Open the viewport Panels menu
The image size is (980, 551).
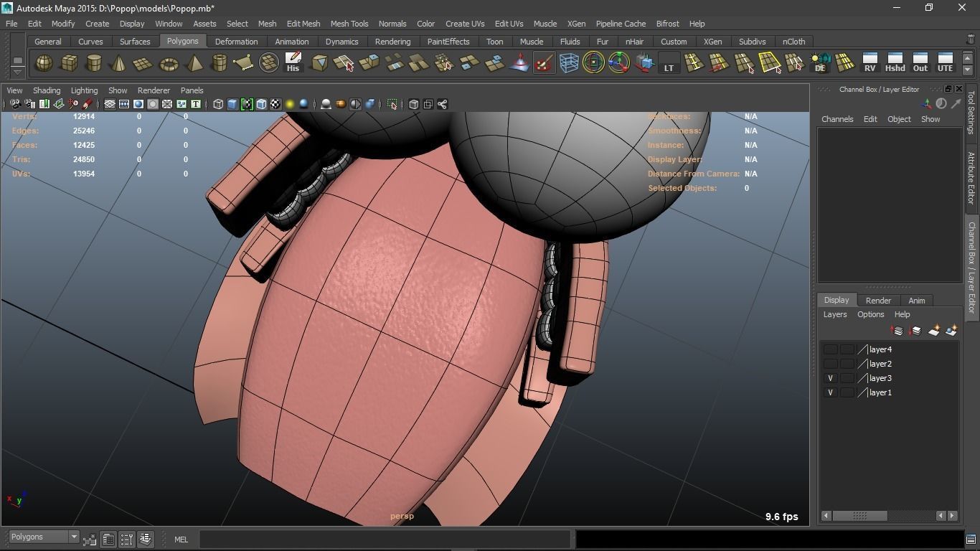point(192,90)
